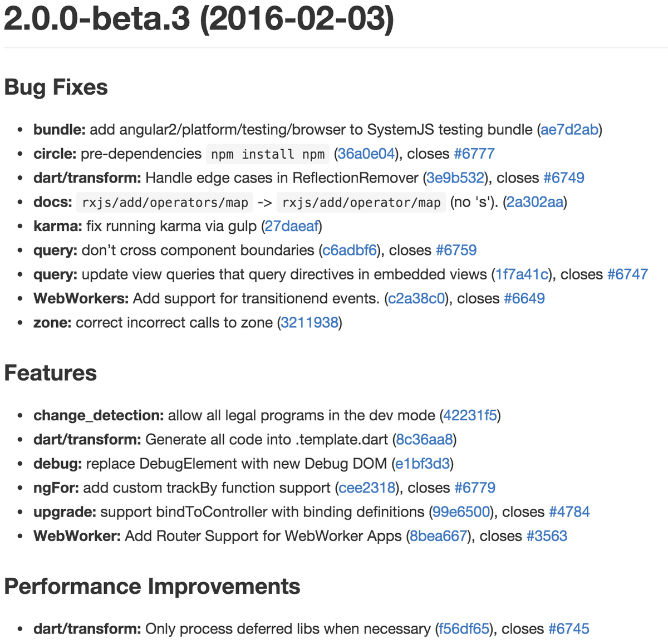
Task: Click the bold 'upgrade:' label
Action: pos(65,512)
